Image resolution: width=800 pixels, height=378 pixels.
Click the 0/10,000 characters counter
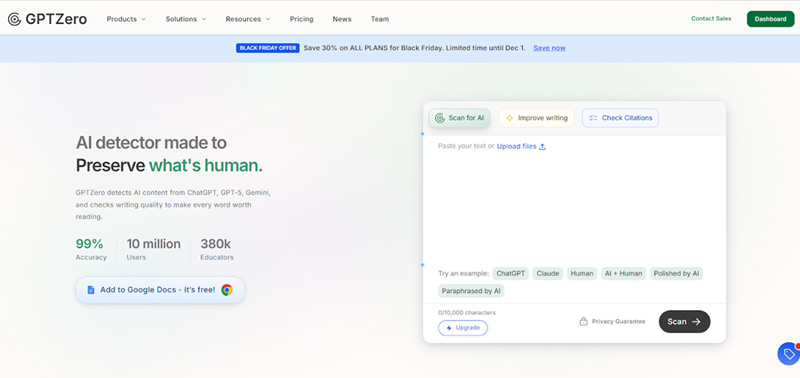467,313
